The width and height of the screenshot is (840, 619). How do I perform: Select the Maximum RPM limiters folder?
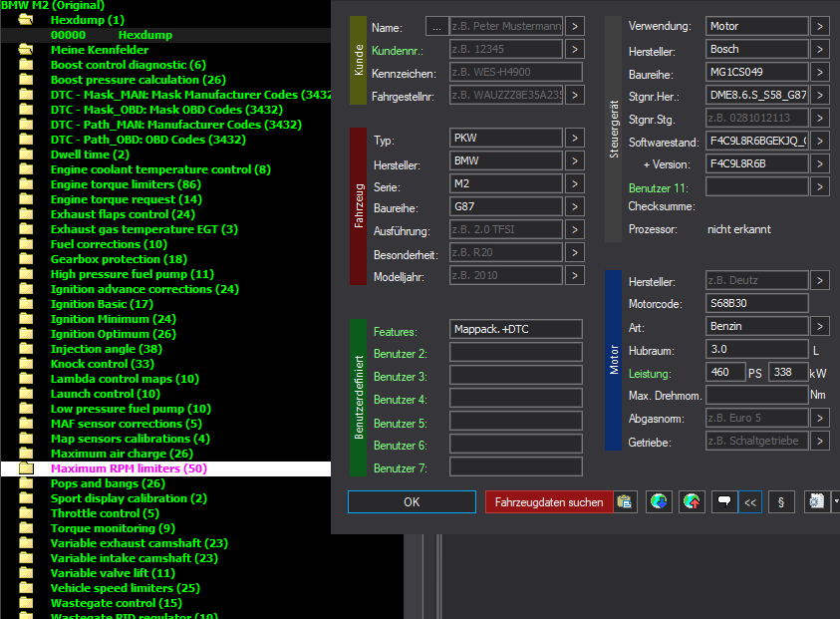[129, 468]
